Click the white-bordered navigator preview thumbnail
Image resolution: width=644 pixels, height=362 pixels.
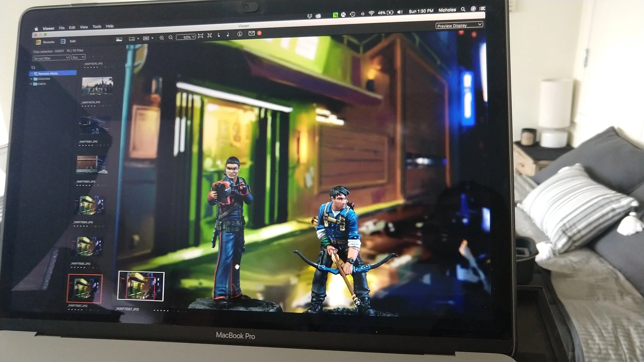(141, 286)
